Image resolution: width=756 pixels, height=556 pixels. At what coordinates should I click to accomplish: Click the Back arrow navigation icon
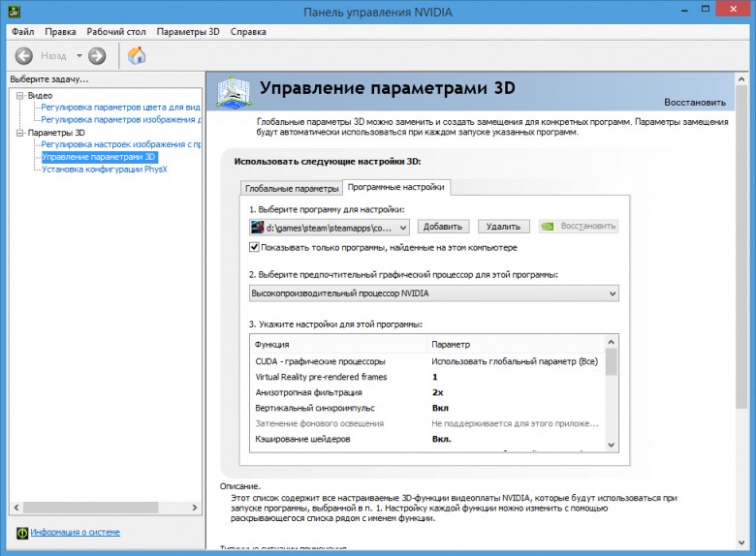coord(23,56)
